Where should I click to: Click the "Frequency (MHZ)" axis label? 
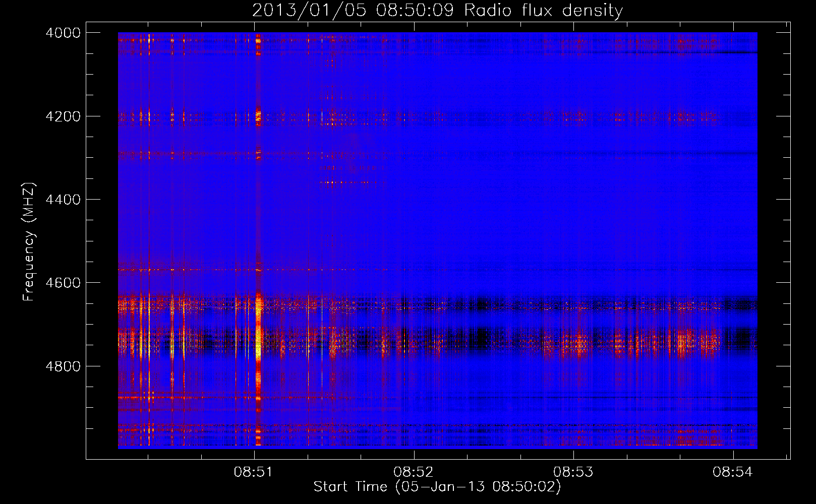pos(29,242)
